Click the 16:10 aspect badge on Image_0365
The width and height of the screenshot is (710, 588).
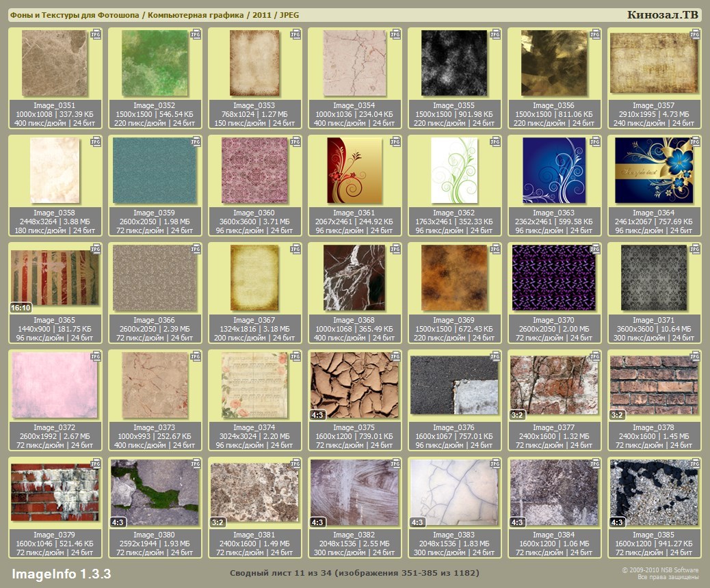tap(21, 308)
